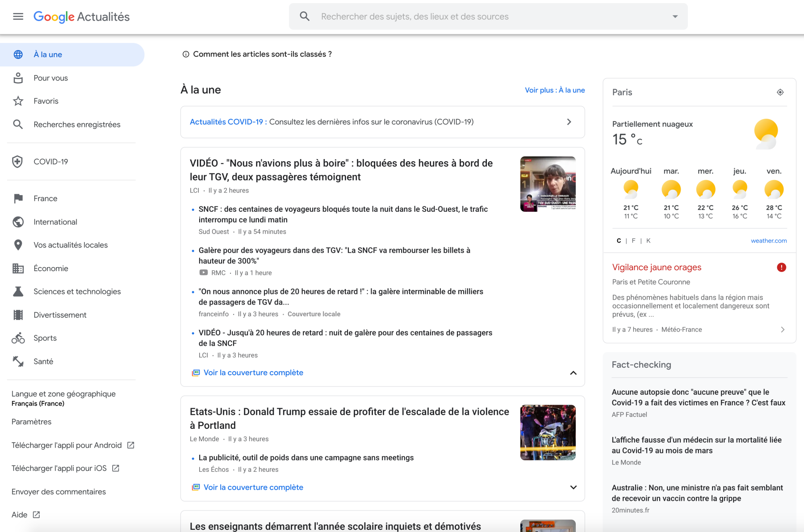Click the external link icon beside Aide

click(x=37, y=515)
